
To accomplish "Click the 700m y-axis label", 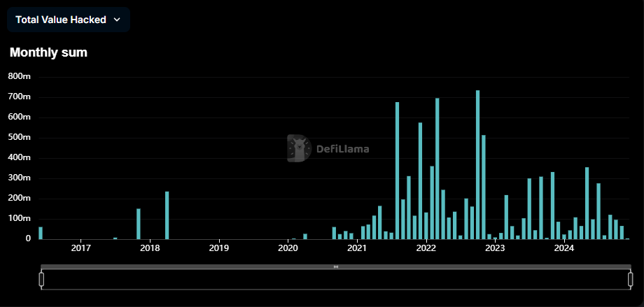I will click(x=20, y=97).
